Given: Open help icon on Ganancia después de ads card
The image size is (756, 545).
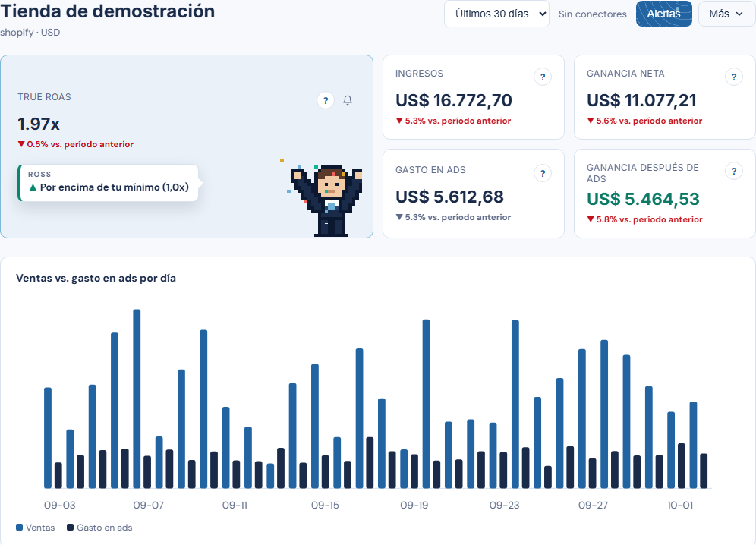Looking at the screenshot, I should click(734, 171).
